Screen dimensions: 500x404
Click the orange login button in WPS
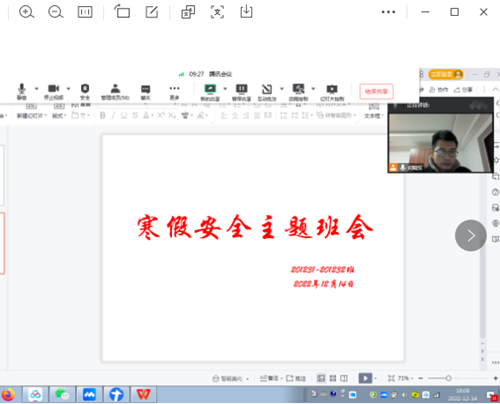pos(446,74)
